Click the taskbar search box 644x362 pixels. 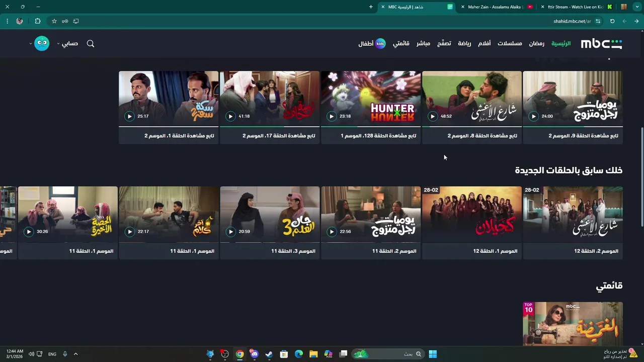point(387,354)
